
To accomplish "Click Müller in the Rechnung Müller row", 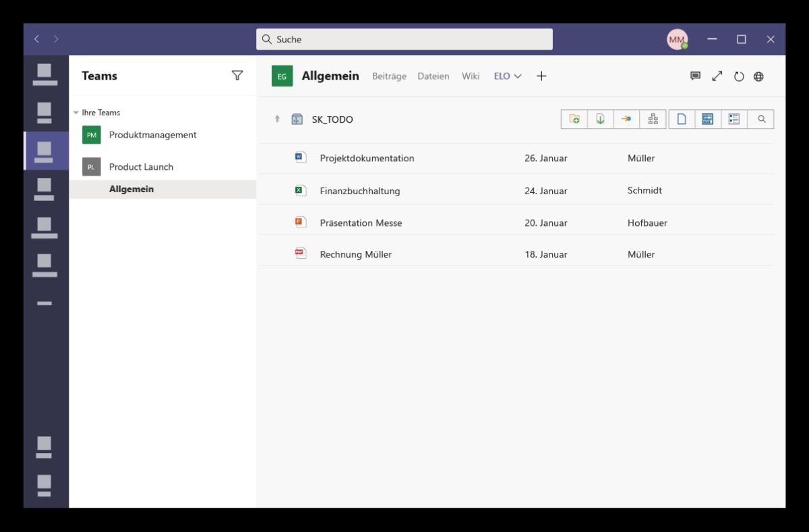I will [641, 254].
